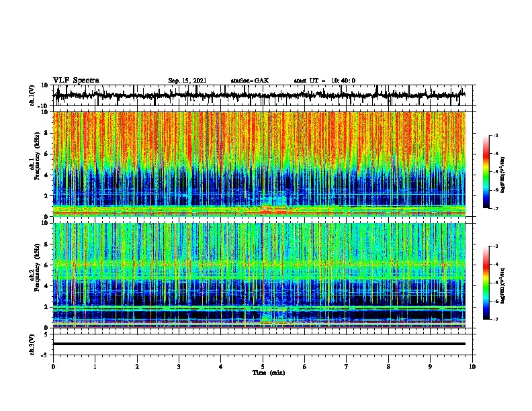
Task: Click time axis tick label "7"
Action: click(347, 367)
